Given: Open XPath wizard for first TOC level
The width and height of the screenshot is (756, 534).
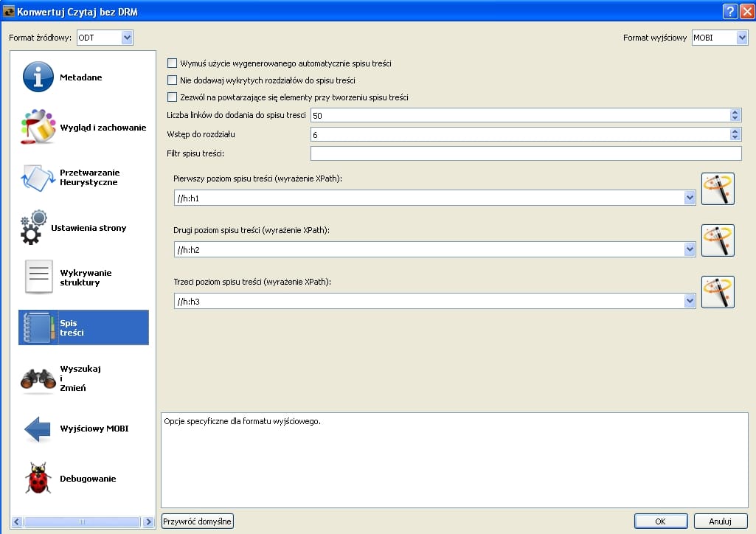Looking at the screenshot, I should (x=718, y=189).
